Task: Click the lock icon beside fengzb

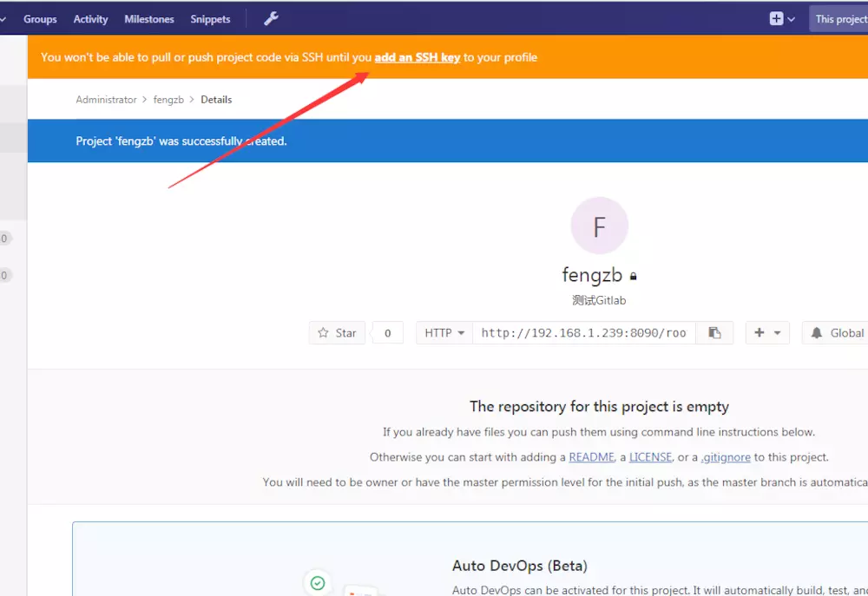Action: click(634, 277)
